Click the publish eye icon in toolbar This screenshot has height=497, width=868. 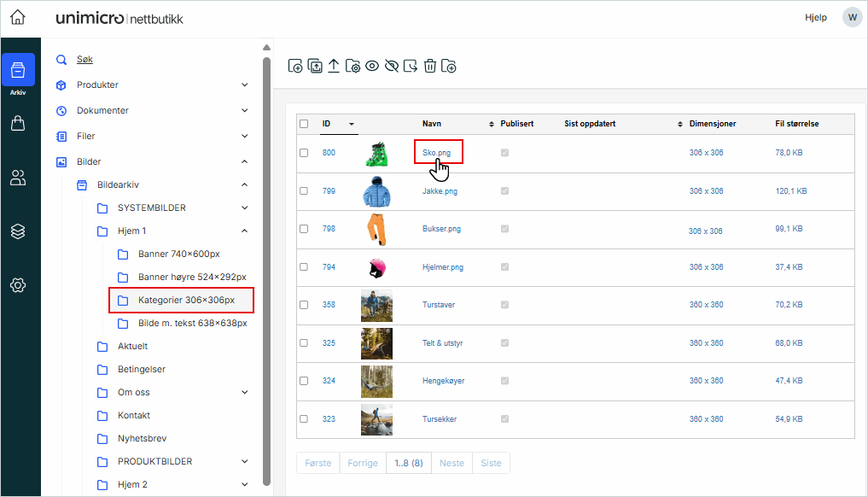point(372,66)
